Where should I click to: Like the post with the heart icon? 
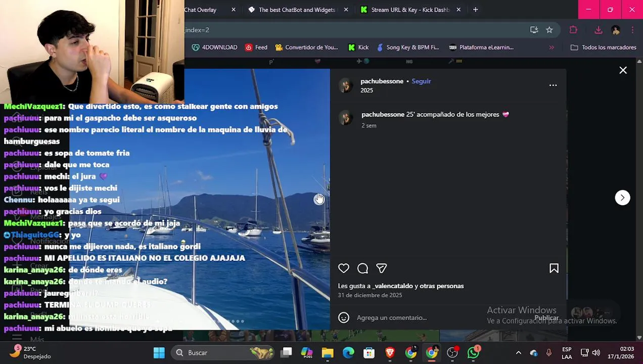tap(344, 268)
